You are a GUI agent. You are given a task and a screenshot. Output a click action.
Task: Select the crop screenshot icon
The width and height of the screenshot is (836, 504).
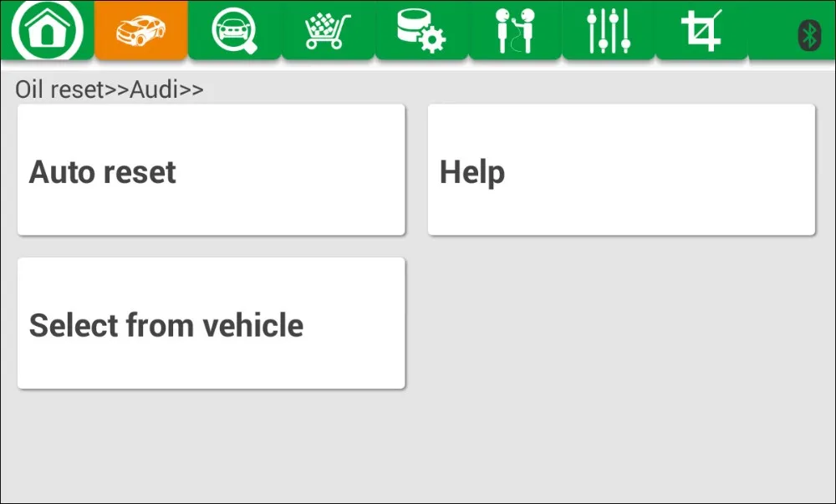(701, 30)
